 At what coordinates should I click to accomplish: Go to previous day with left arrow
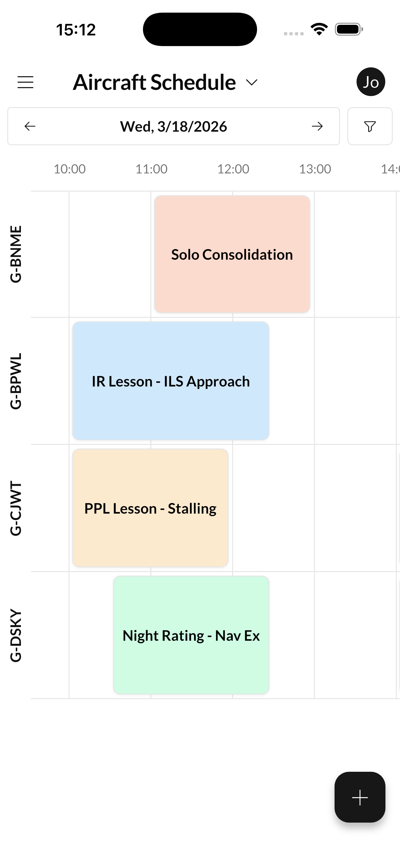[x=30, y=127]
